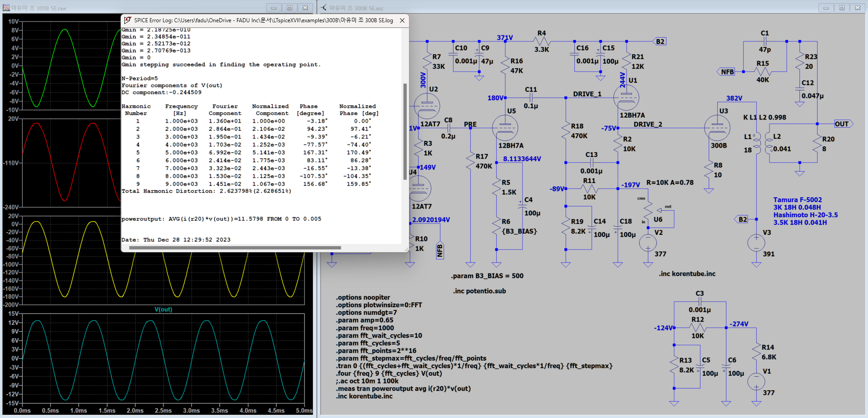Click the Error Log vertical scrollbar thumb
This screenshot has height=418, width=868.
click(x=405, y=131)
